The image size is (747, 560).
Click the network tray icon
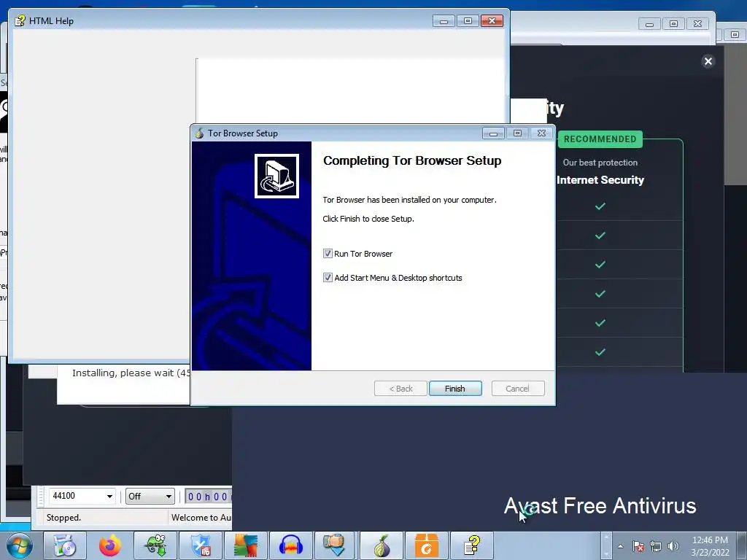(x=656, y=546)
